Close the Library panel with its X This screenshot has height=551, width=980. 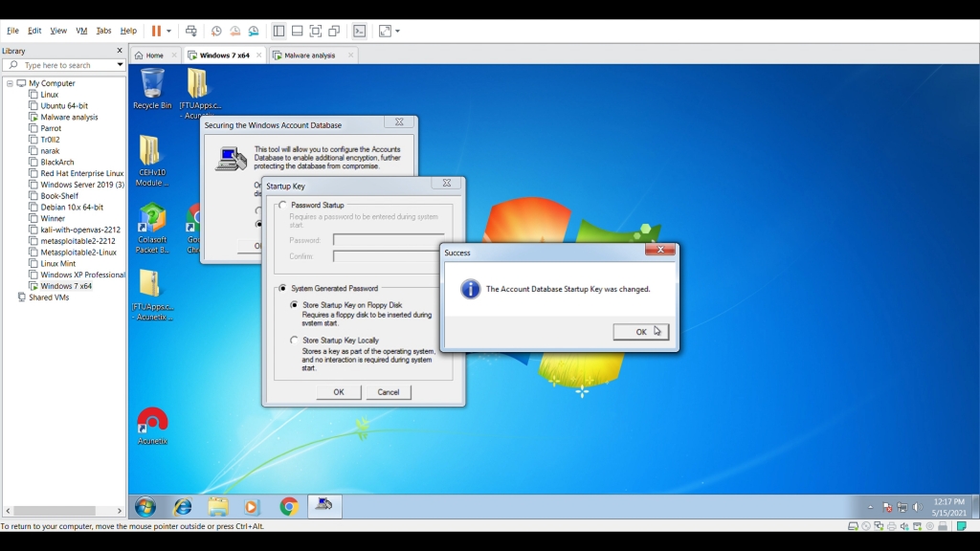(120, 51)
